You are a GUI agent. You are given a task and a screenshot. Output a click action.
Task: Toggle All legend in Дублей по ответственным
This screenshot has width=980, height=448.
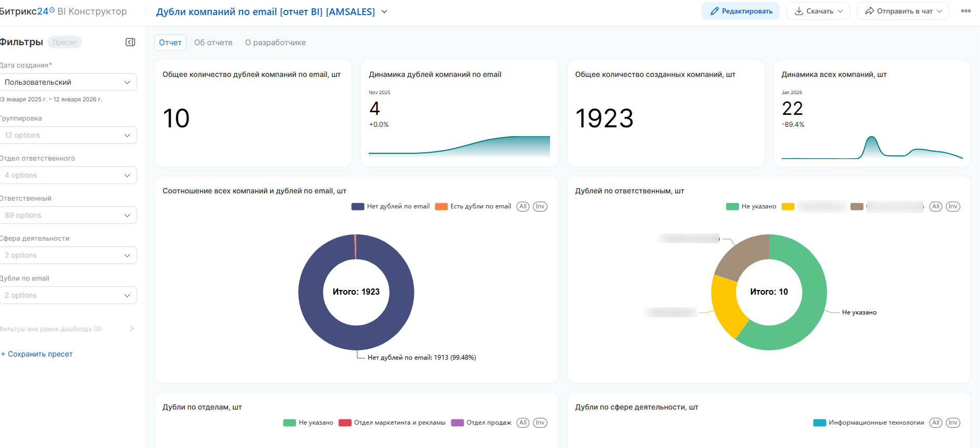coord(935,206)
